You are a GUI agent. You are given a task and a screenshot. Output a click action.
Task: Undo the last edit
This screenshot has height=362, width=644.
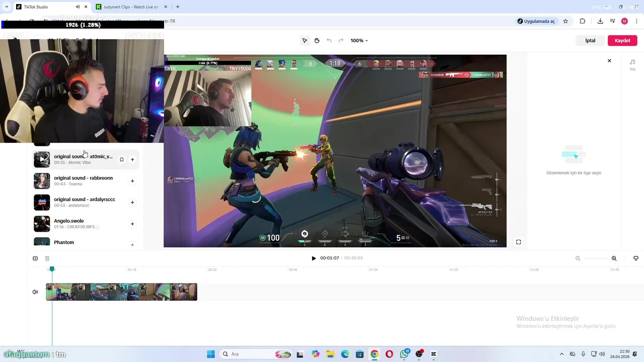(329, 41)
